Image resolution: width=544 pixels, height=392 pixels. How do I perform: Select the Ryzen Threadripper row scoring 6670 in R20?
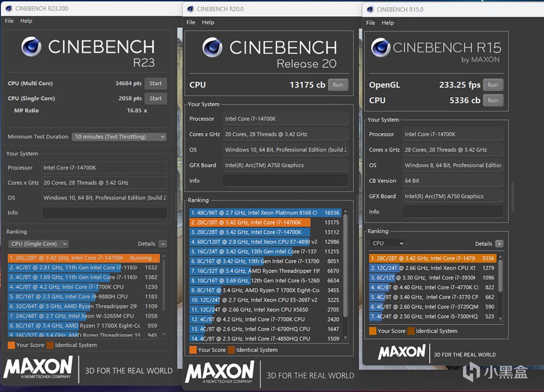click(265, 271)
